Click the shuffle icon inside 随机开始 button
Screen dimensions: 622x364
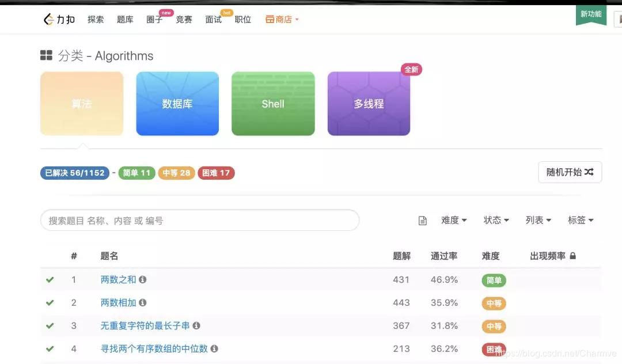(x=589, y=172)
